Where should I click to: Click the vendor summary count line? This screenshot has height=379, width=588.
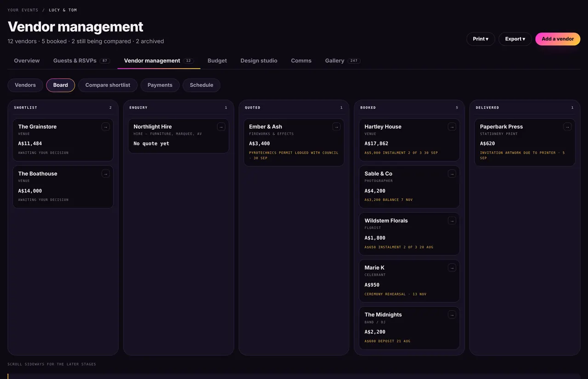point(86,41)
